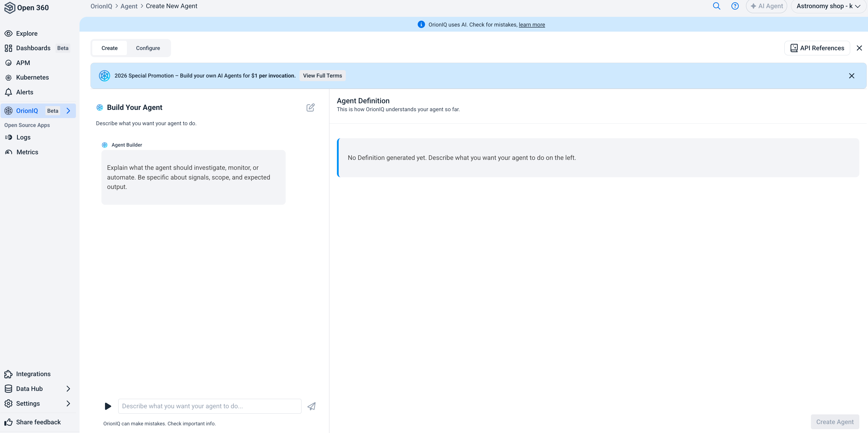Open the Astronomy shop - k workspace dropdown
The width and height of the screenshot is (868, 433).
828,6
